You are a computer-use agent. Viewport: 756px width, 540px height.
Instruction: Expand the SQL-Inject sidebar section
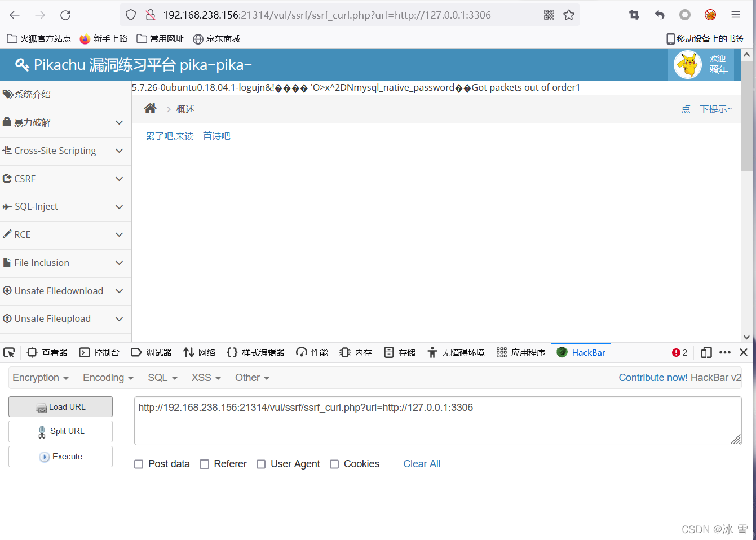65,207
